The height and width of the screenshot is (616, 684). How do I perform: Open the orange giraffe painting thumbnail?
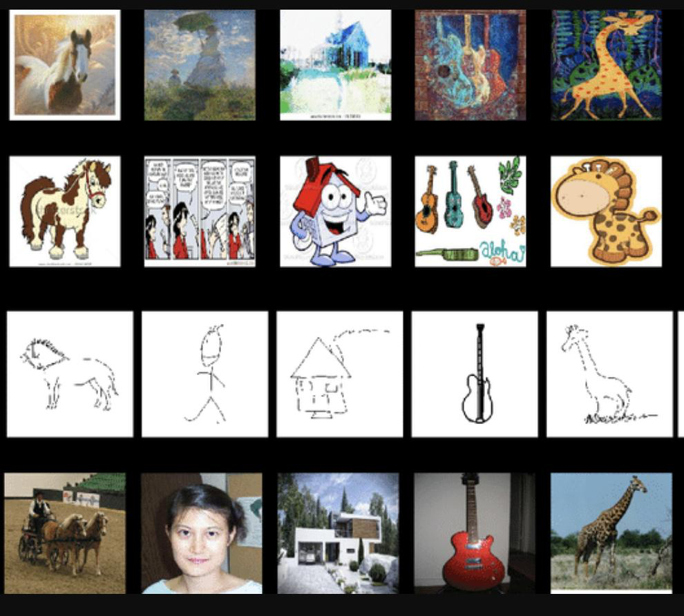click(x=607, y=65)
